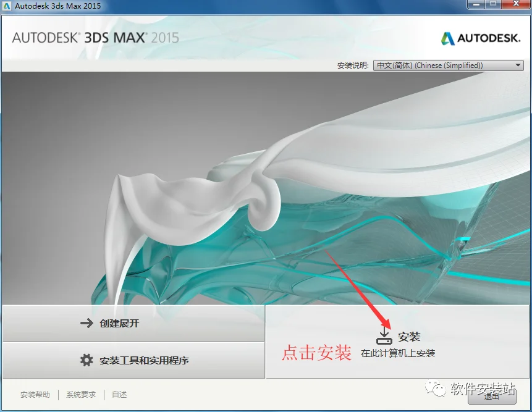Image resolution: width=532 pixels, height=412 pixels.
Task: Minimize the installer window
Action: pos(476,4)
